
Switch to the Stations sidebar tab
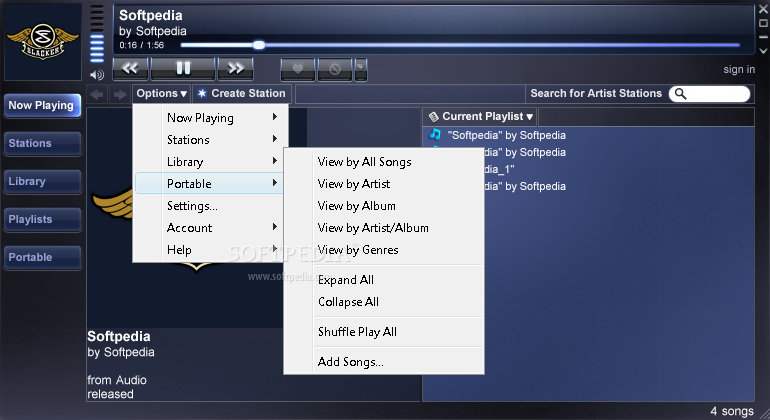[42, 143]
